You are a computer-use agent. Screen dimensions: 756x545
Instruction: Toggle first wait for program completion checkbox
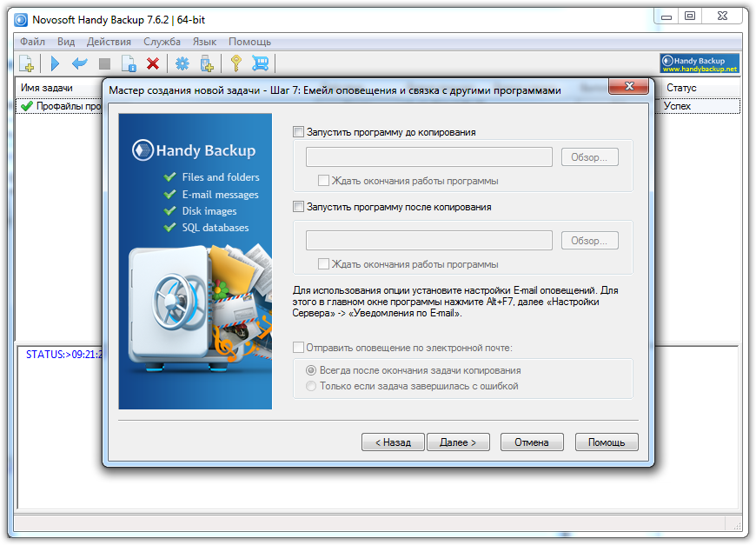323,181
